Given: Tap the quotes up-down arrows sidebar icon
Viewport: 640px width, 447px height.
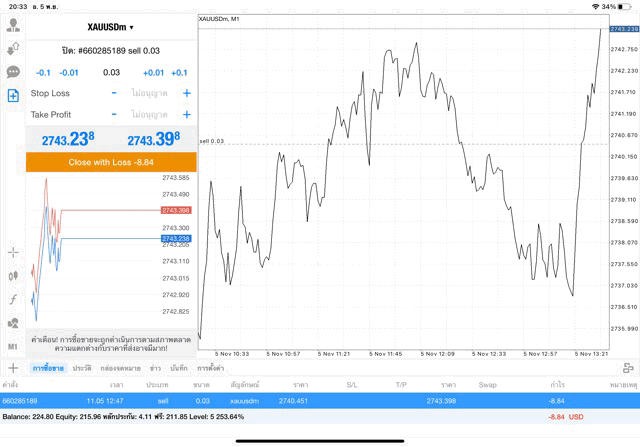Looking at the screenshot, I should pyautogui.click(x=13, y=47).
